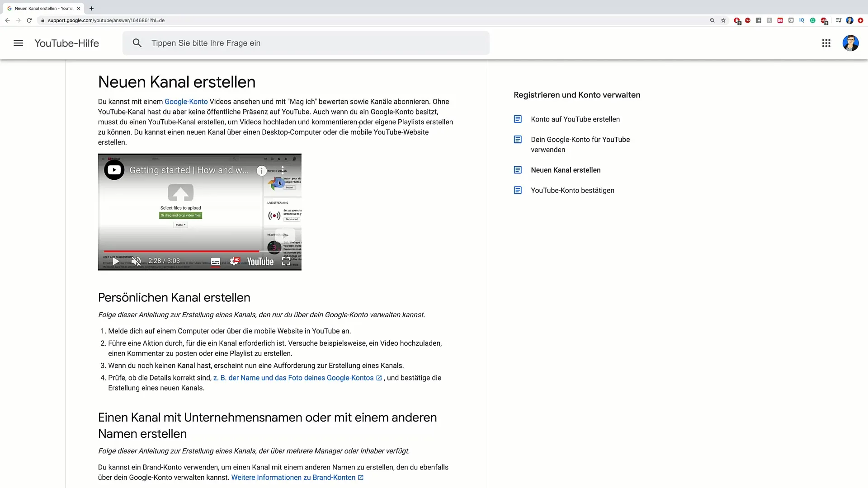Click the red update arrow icon
Viewport: 868px width, 488px height.
coord(860,20)
